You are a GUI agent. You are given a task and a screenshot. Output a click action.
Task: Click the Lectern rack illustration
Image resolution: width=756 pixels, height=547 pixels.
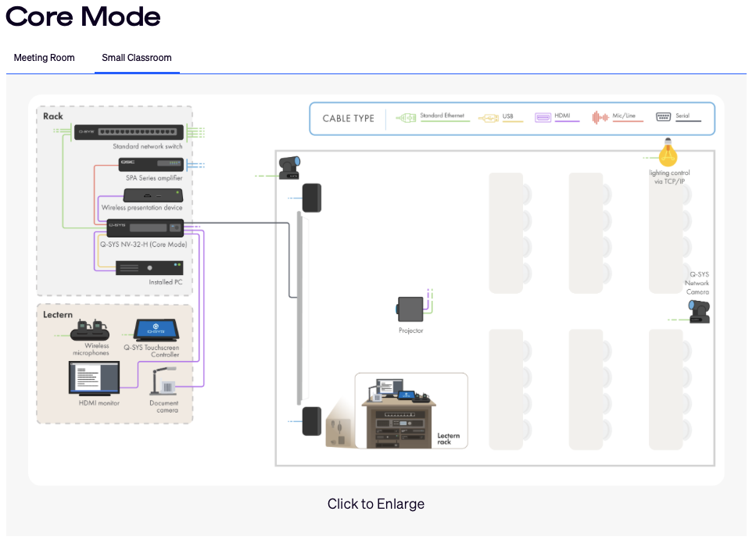click(x=399, y=413)
